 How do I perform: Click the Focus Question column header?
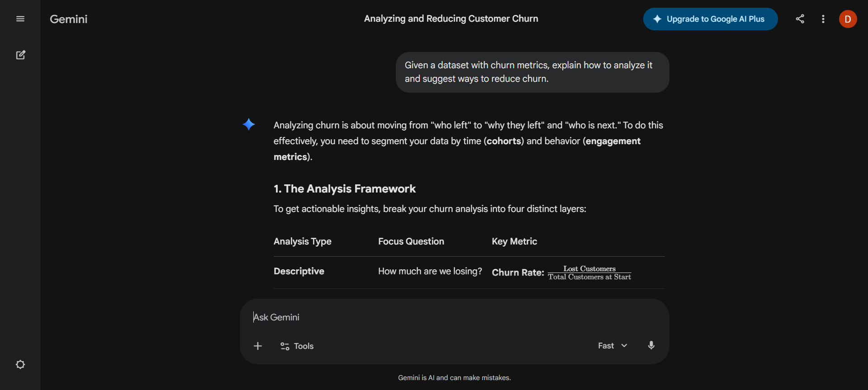pos(411,241)
